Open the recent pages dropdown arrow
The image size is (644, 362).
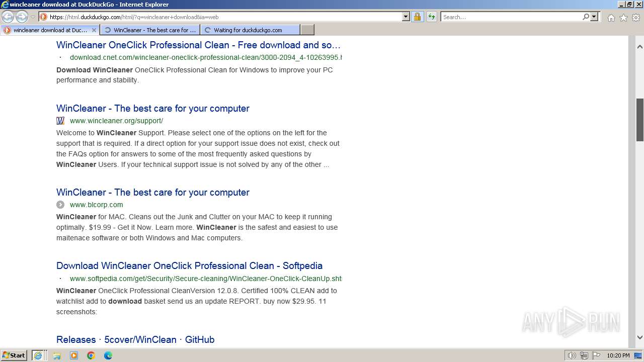click(x=33, y=17)
